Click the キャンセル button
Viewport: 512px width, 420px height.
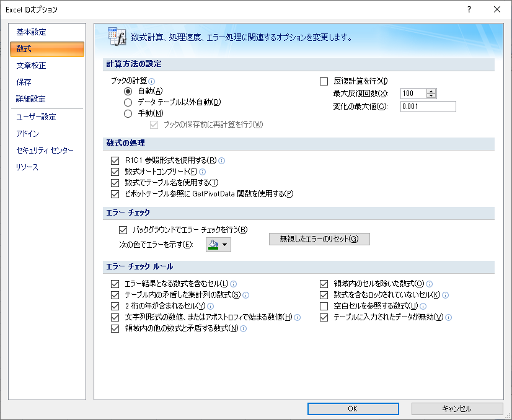click(457, 409)
